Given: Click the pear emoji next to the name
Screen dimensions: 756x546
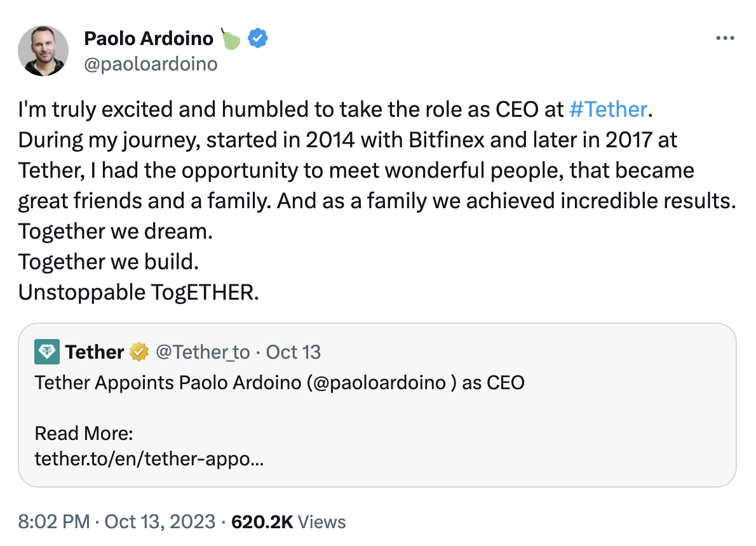Looking at the screenshot, I should click(x=231, y=39).
